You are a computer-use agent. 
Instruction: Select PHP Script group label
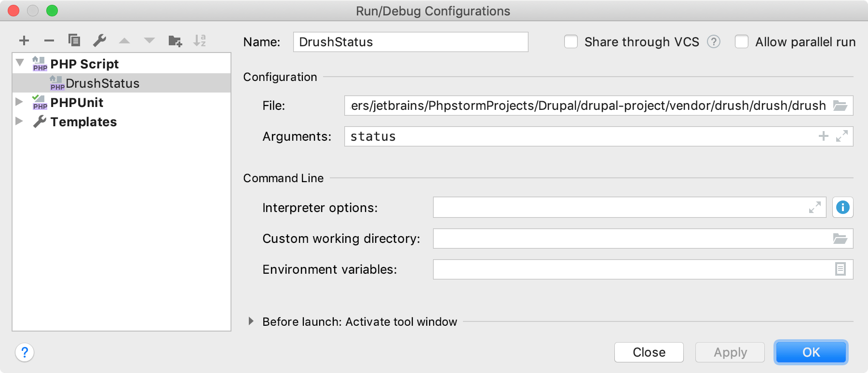coord(84,64)
